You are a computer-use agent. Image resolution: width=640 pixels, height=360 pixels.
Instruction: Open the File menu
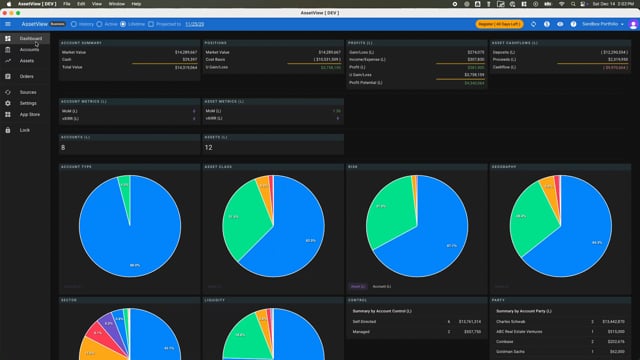click(x=67, y=4)
